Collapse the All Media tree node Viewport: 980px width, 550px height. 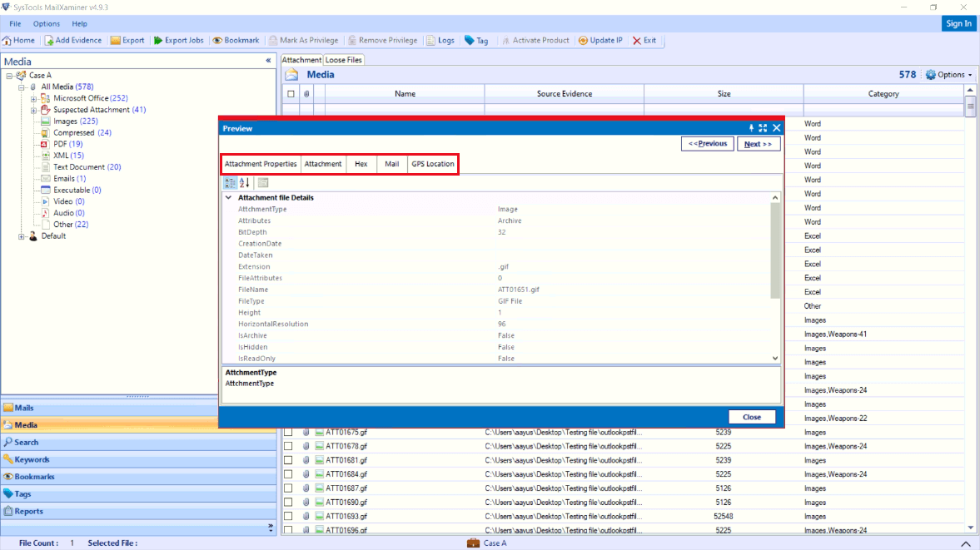pyautogui.click(x=22, y=87)
